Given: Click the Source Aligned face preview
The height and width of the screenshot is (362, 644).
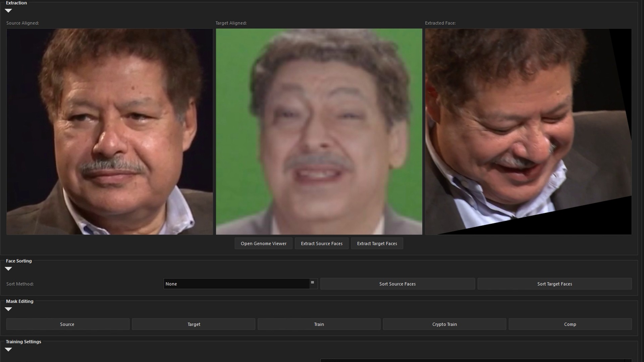Looking at the screenshot, I should (110, 131).
